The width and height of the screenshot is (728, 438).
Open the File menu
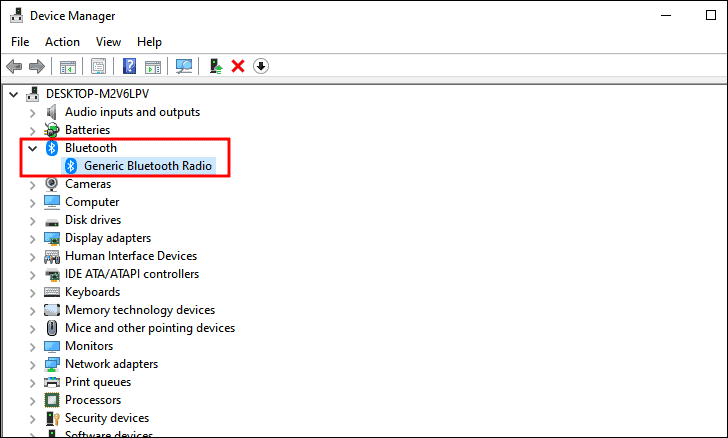coord(20,42)
